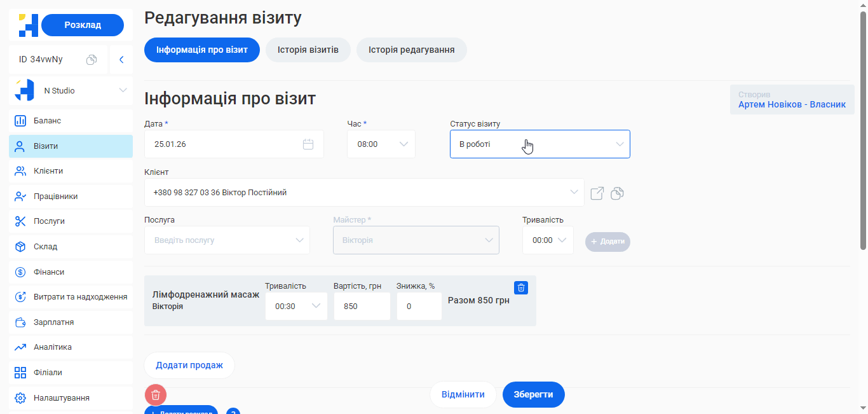This screenshot has width=868, height=414.
Task: Click the Додати продаж button
Action: [189, 364]
